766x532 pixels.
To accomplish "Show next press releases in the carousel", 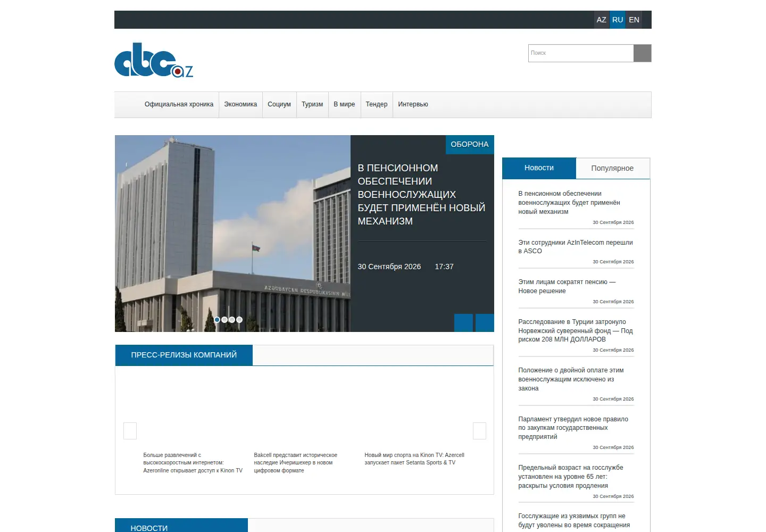I will [479, 431].
